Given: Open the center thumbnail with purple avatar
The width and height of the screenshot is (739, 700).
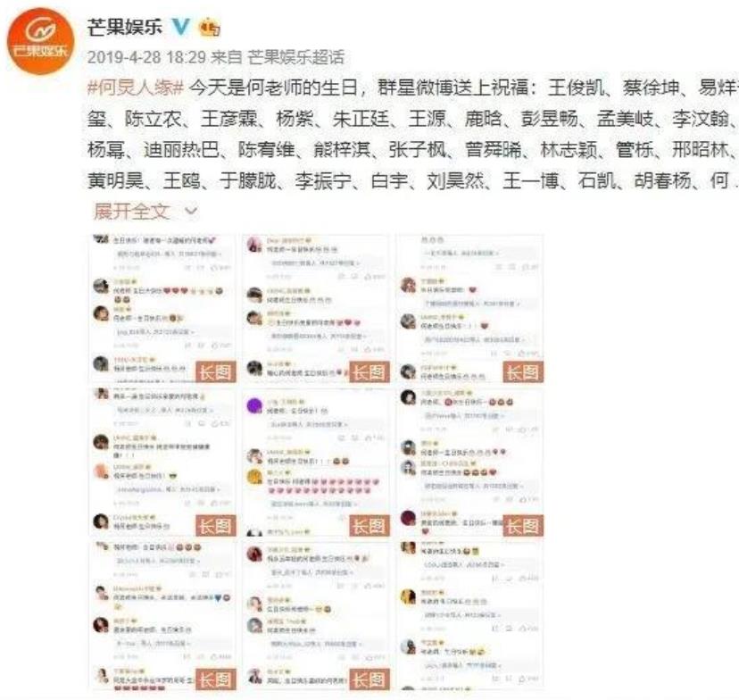Looking at the screenshot, I should point(316,462).
